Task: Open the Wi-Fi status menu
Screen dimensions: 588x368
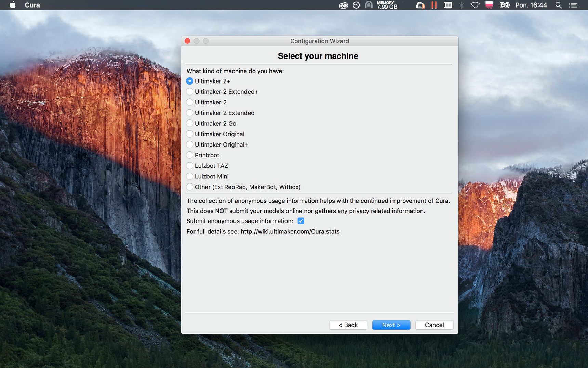Action: point(475,5)
